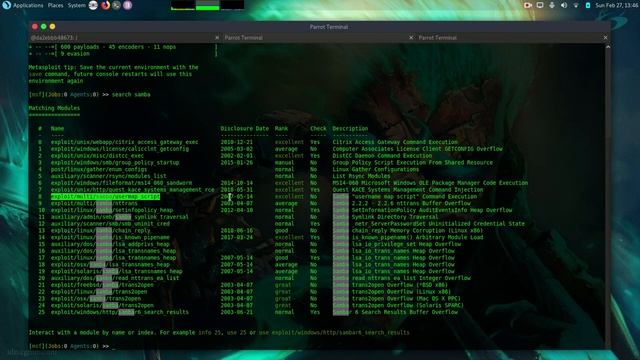This screenshot has height=360, width=640.
Task: Click the yellow window button in the title bar
Action: point(52,27)
